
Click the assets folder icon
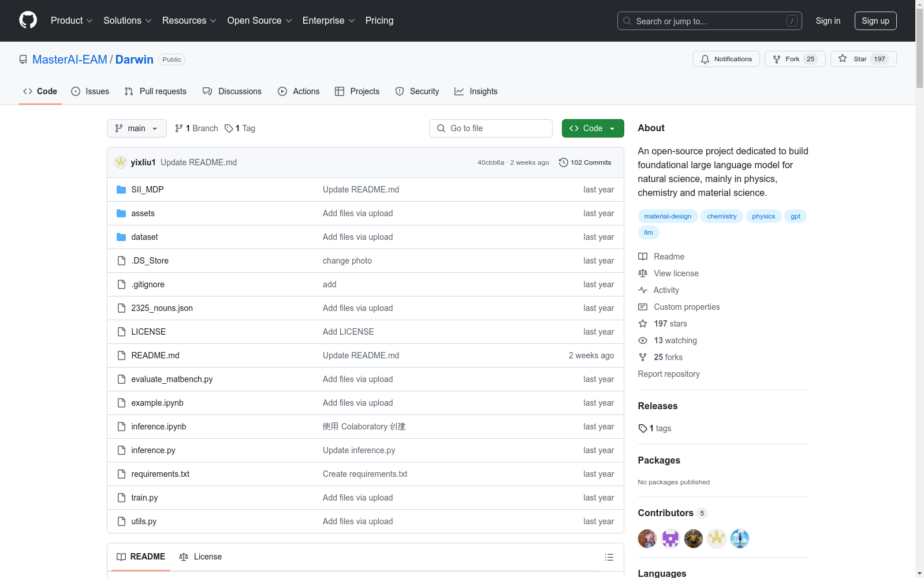point(121,213)
